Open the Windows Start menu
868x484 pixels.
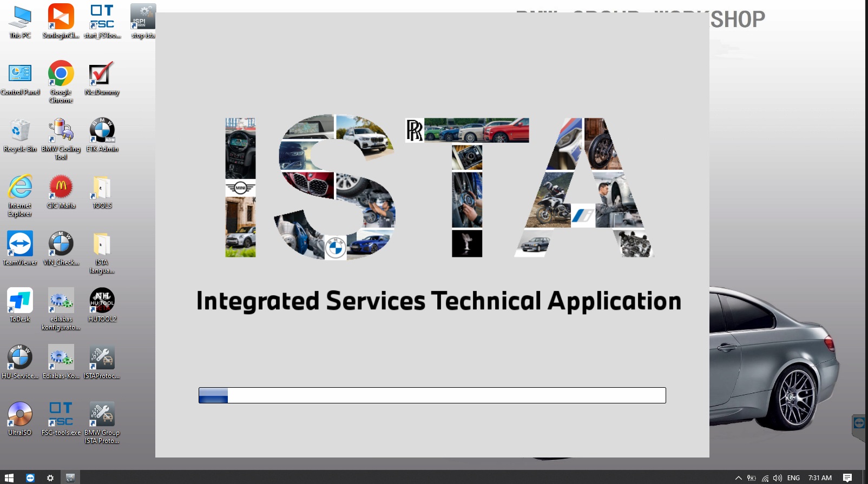(x=9, y=478)
